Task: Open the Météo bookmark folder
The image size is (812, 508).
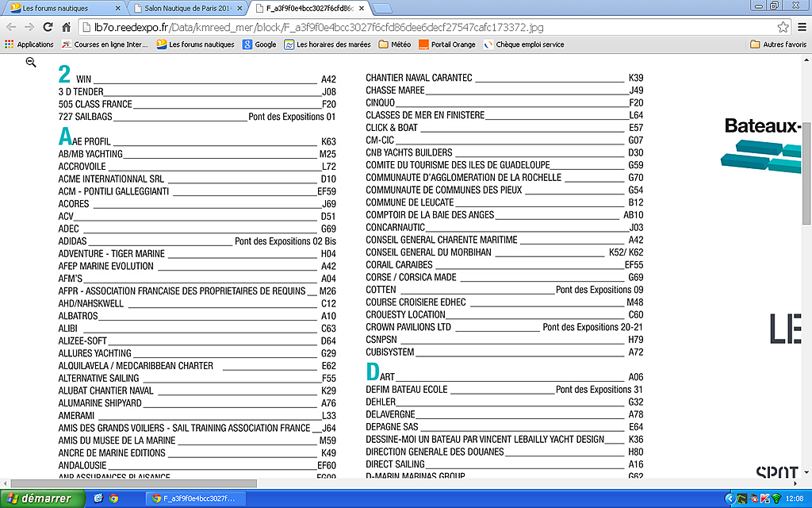Action: click(x=395, y=44)
